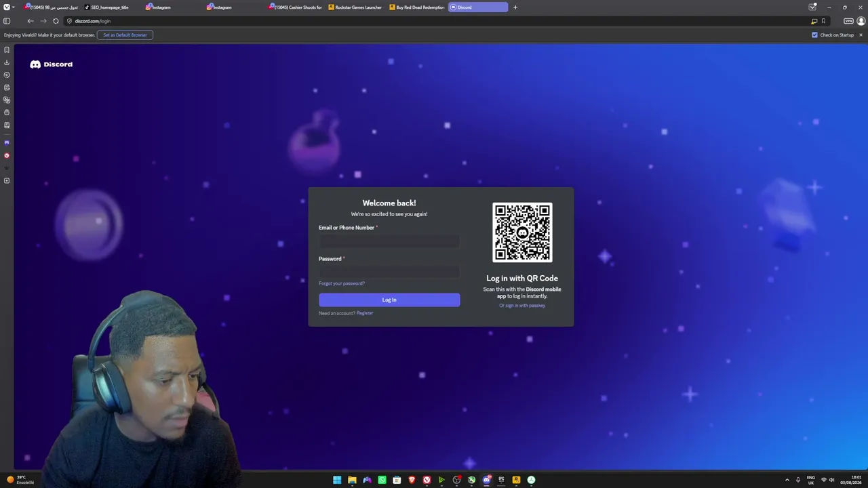Bookmark this page from the address bar
The image size is (868, 488).
click(823, 21)
